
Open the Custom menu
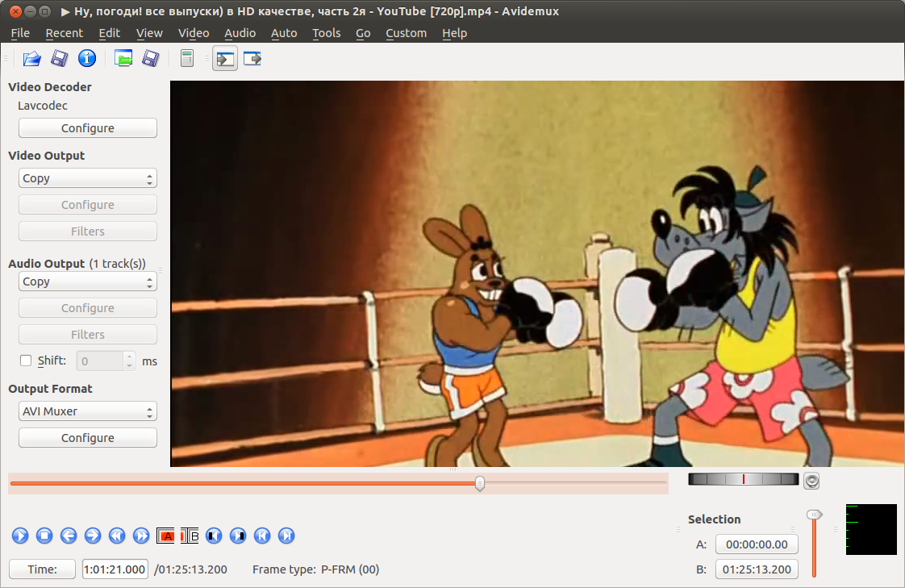(407, 33)
